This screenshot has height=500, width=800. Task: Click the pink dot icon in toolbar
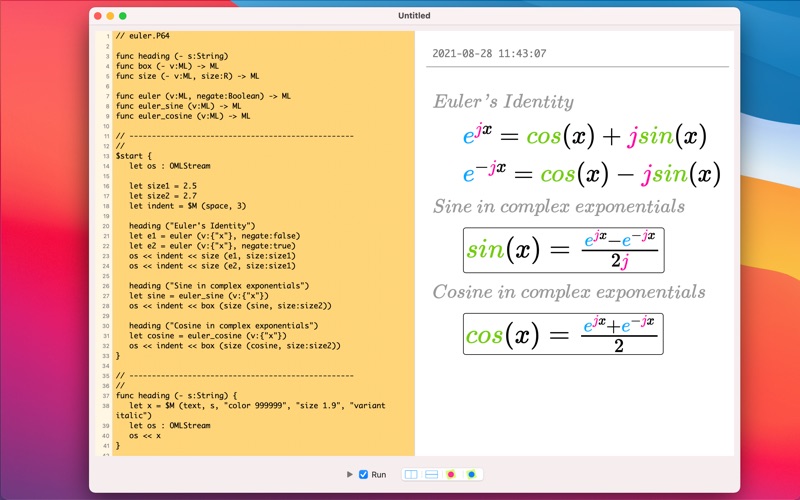point(451,474)
